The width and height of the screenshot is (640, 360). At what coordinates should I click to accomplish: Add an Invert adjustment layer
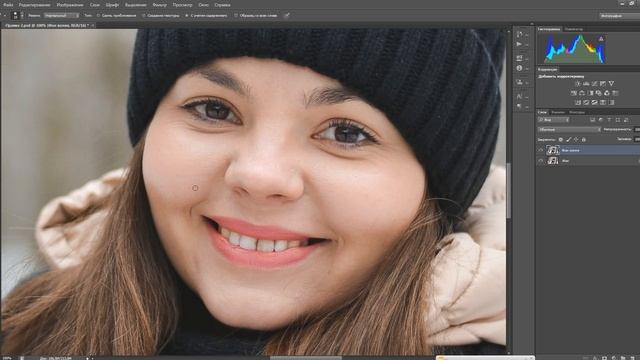[x=578, y=102]
